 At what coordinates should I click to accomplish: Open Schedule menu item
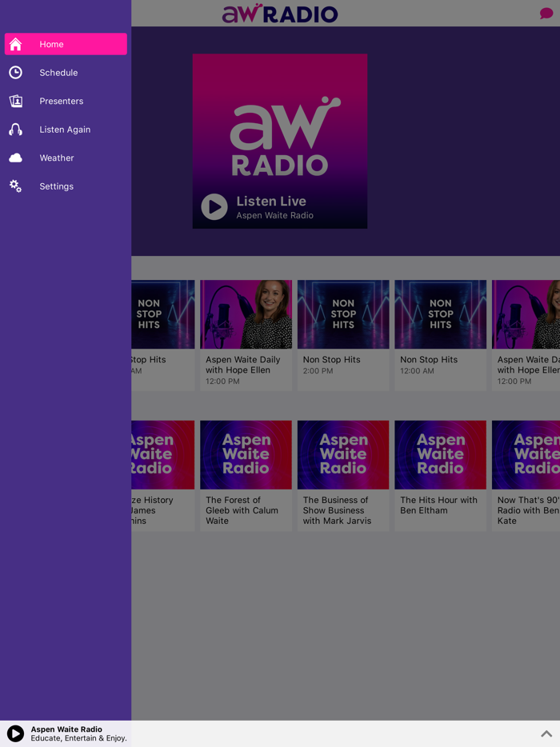[x=66, y=73]
